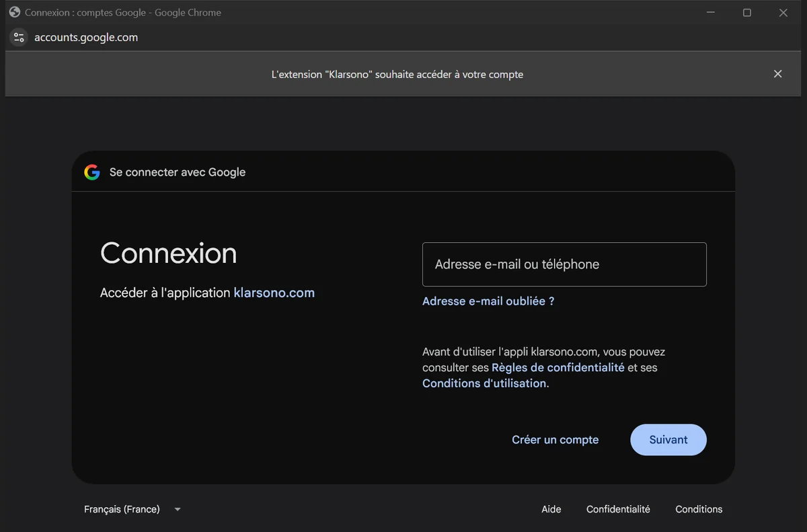Click the extension Klarsono banner message text
Screen dimensions: 807x532
(x=397, y=75)
